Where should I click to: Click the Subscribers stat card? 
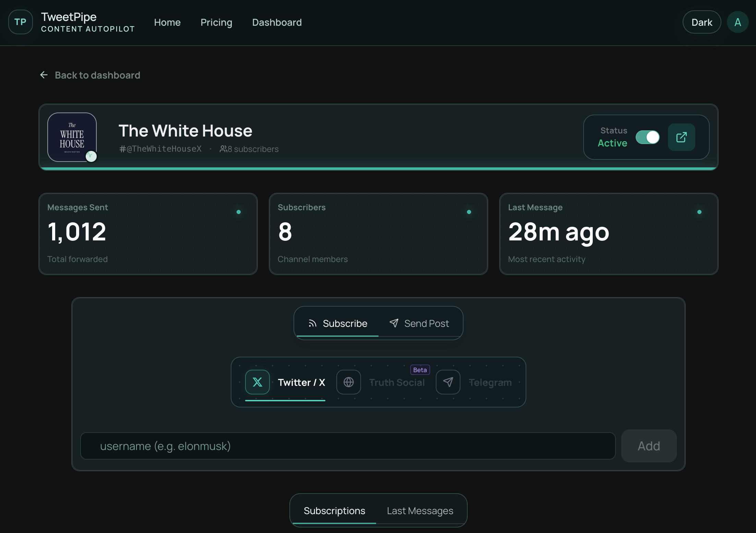[379, 234]
